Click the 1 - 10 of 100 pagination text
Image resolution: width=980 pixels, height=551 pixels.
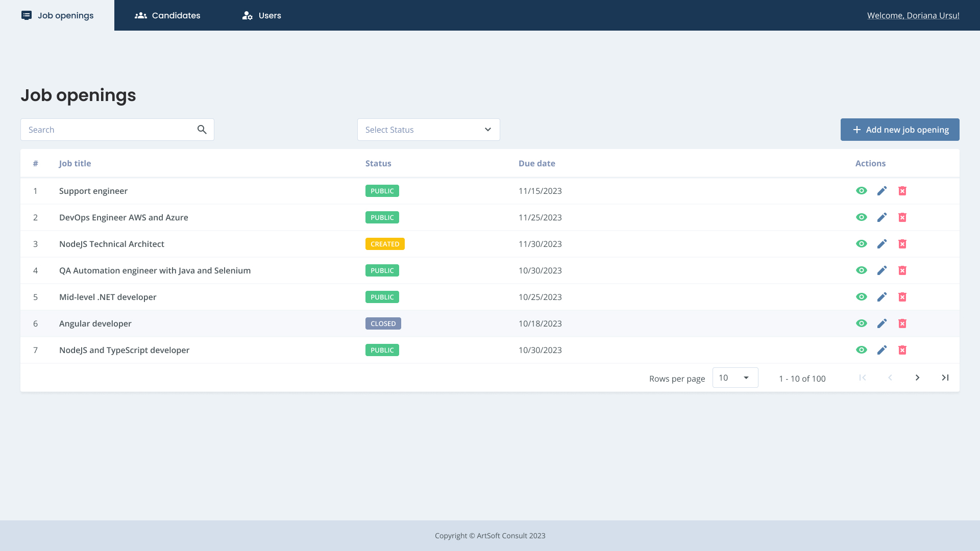[802, 379]
